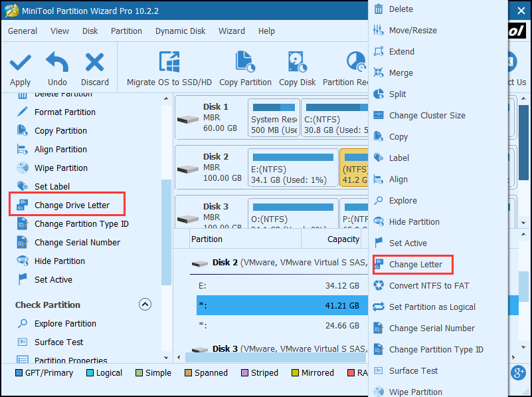The width and height of the screenshot is (532, 397).
Task: Open the View menu
Action: click(x=60, y=31)
